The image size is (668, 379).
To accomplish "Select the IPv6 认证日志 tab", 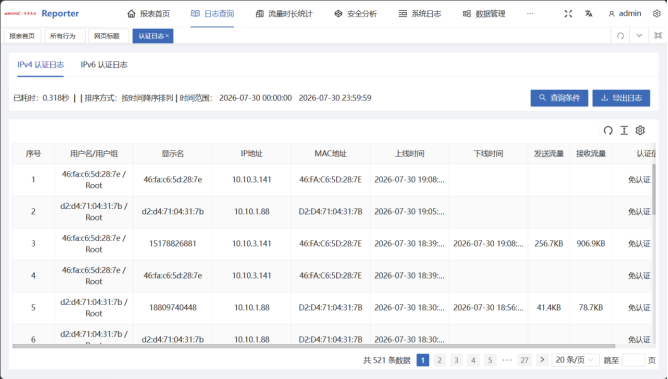I will pyautogui.click(x=104, y=65).
